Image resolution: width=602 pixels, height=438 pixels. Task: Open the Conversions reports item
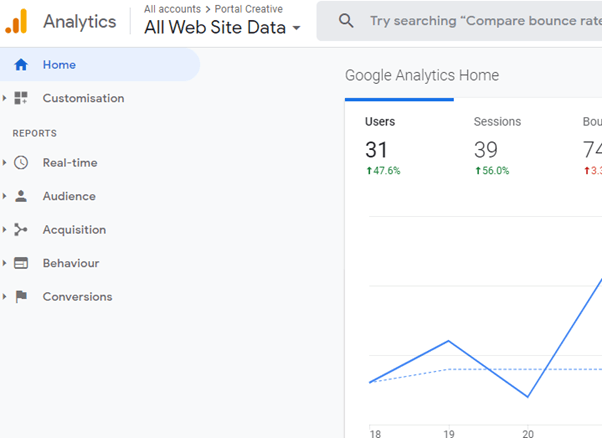coord(77,296)
